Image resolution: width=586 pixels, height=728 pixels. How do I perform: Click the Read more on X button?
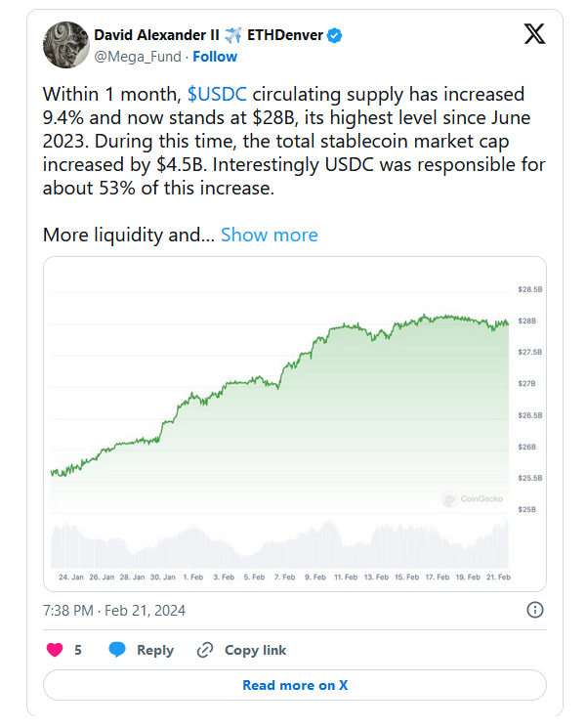pyautogui.click(x=295, y=685)
